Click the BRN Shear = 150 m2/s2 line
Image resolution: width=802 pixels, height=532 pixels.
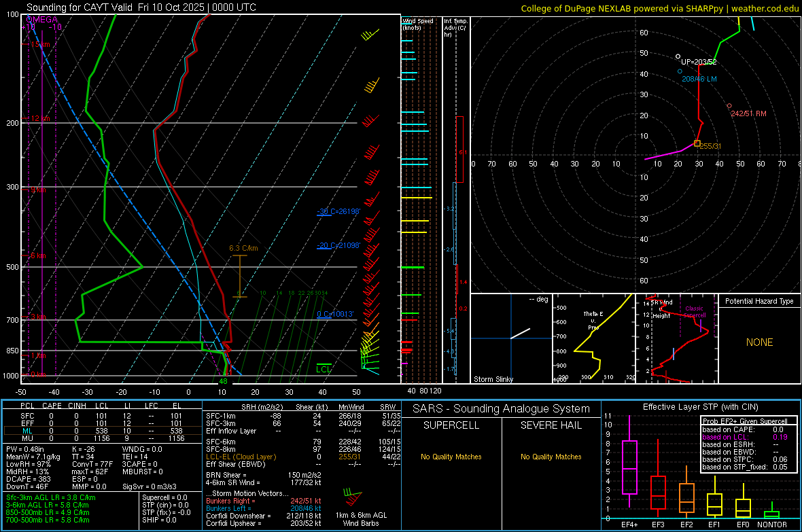coord(264,475)
